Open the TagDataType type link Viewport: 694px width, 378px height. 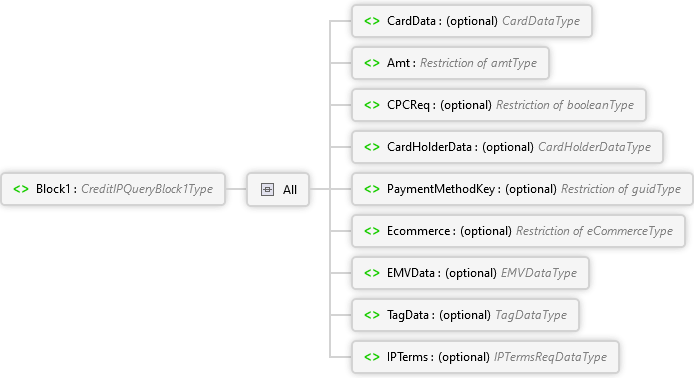pos(531,315)
